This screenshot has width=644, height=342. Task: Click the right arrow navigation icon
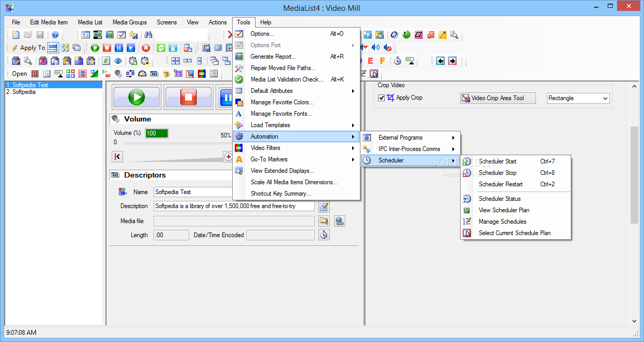(x=452, y=61)
